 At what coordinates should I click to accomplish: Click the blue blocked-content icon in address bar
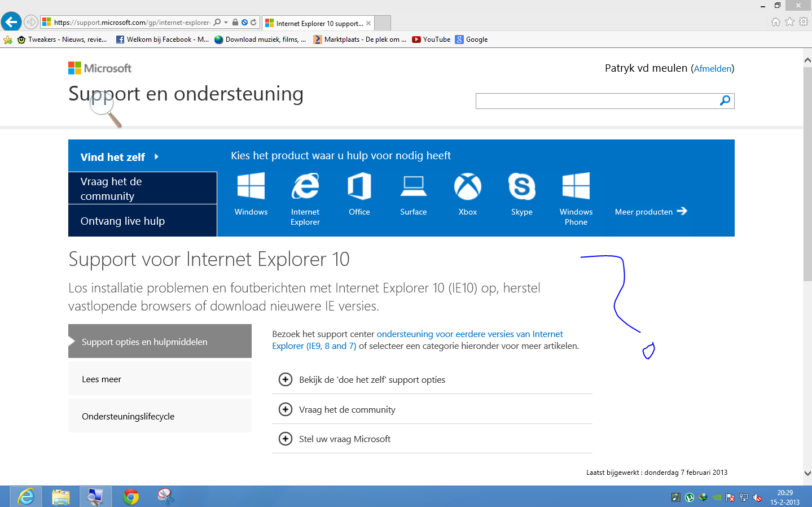point(244,23)
